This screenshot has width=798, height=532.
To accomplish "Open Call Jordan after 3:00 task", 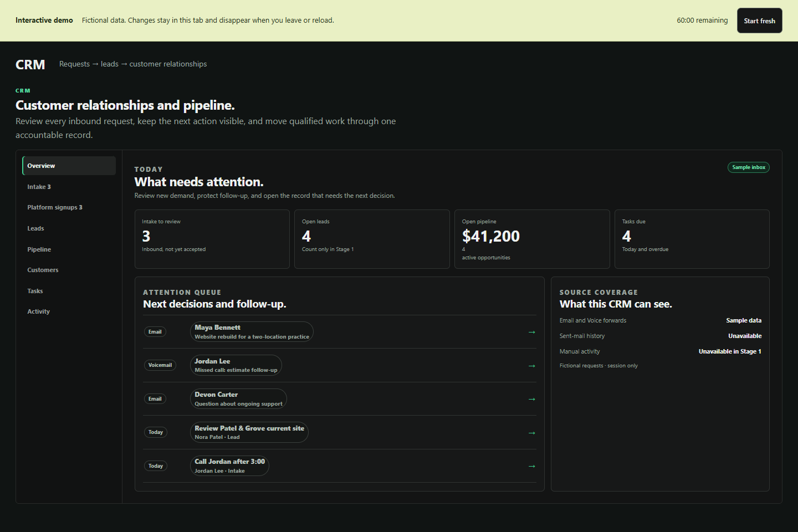I will pos(229,466).
